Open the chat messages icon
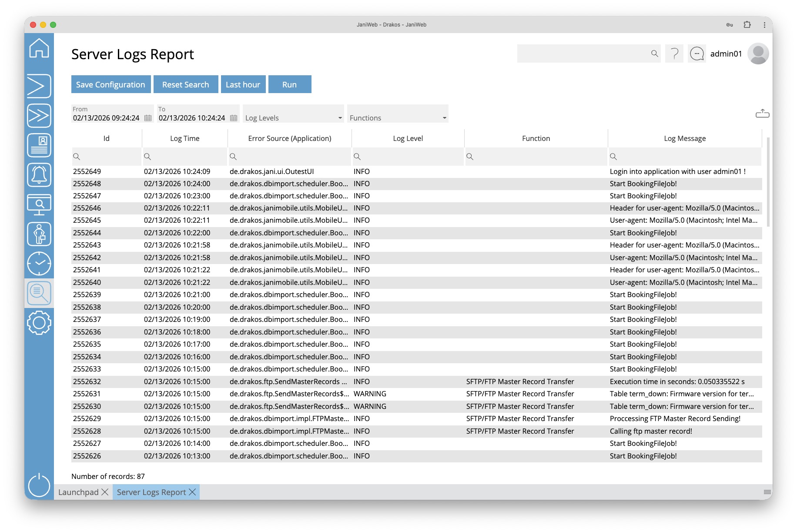Screen dimensions: 797x532 (x=697, y=54)
